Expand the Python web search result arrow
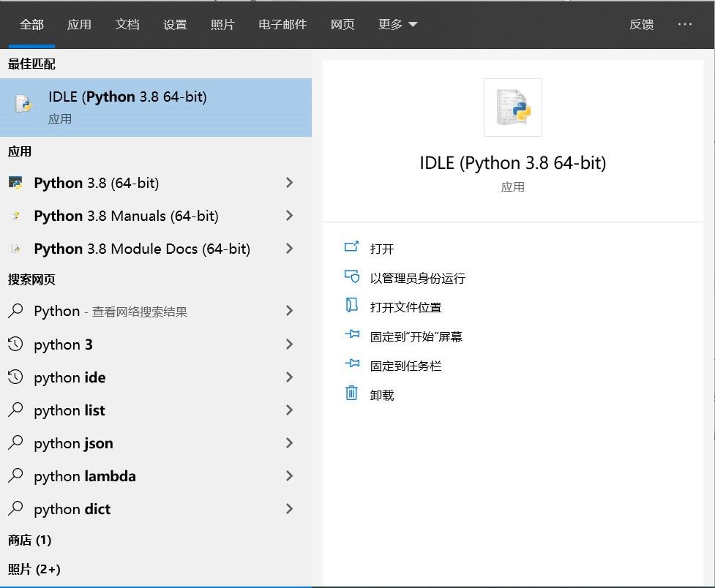The image size is (715, 588). pos(289,311)
